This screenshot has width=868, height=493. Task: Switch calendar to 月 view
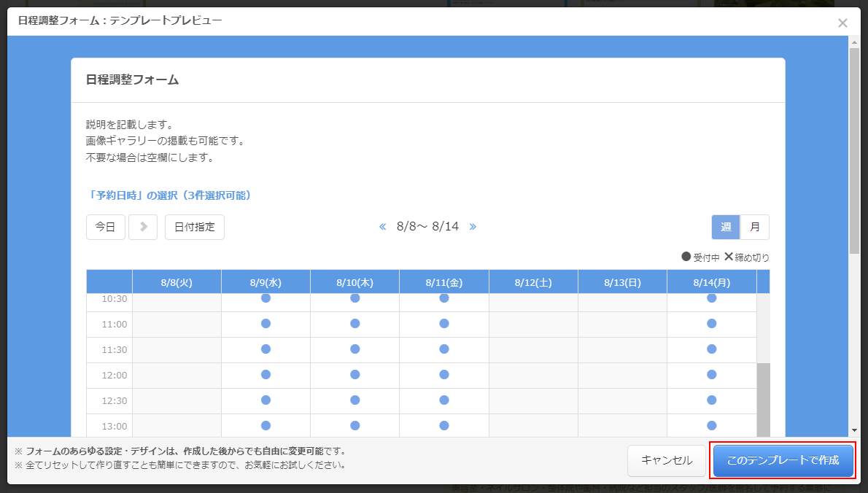(x=755, y=227)
